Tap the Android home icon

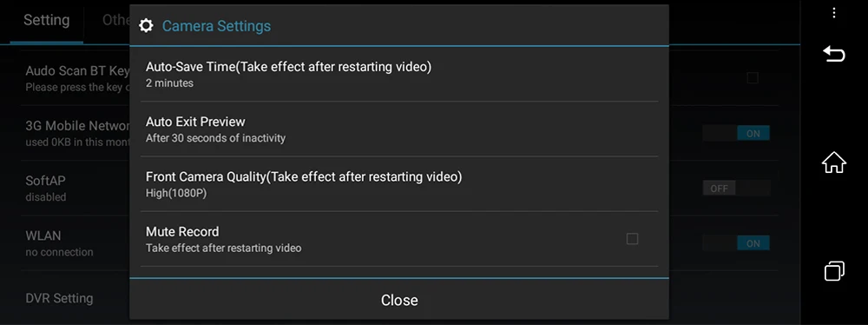(x=833, y=162)
